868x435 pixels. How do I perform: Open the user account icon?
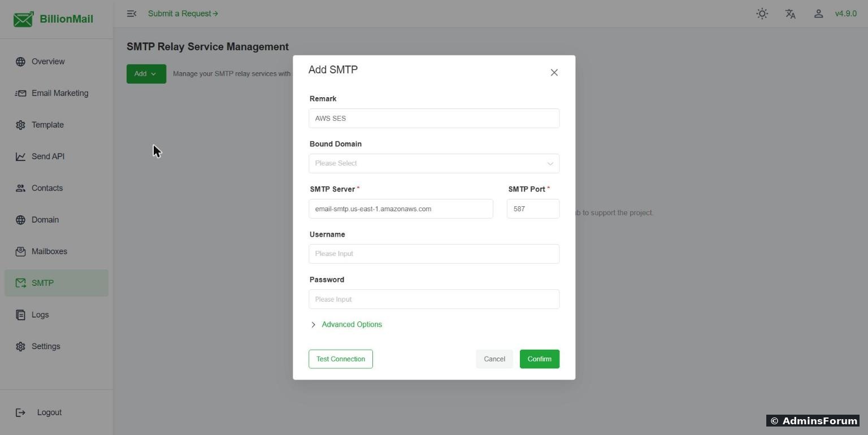point(818,14)
